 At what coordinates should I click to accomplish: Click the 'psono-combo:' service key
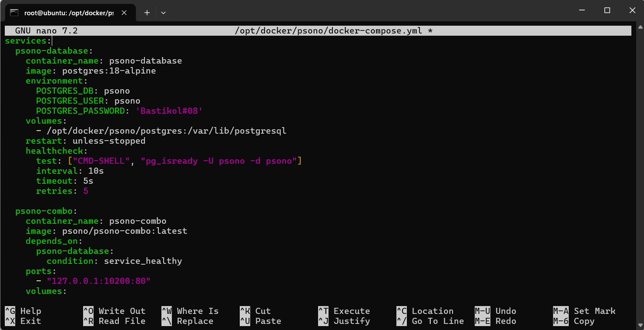(x=46, y=211)
